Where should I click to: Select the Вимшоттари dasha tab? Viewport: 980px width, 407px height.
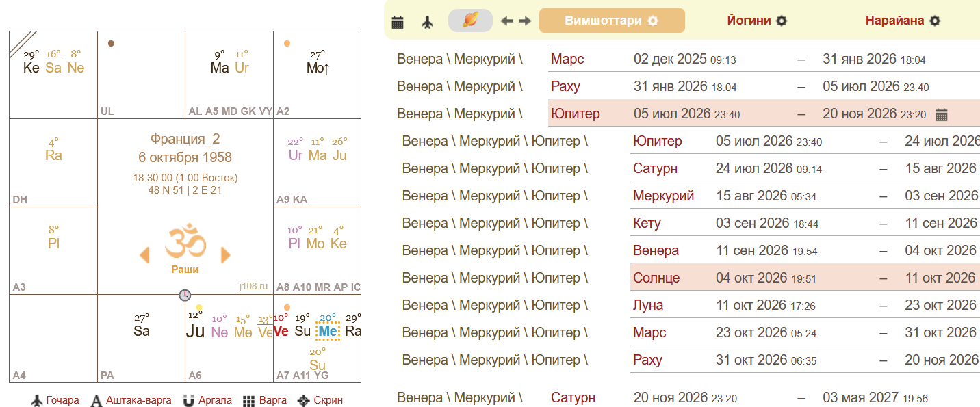tap(612, 21)
